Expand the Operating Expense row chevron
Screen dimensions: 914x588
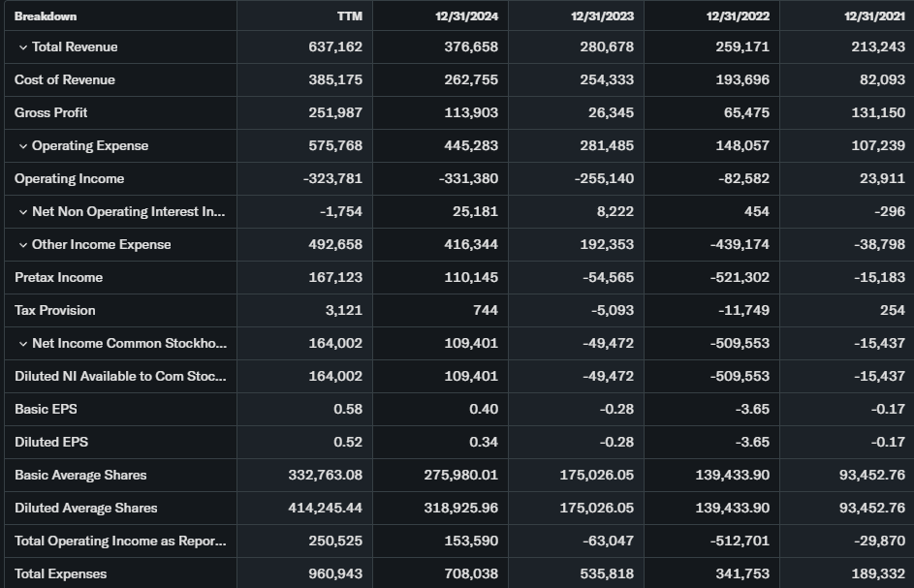(x=23, y=146)
